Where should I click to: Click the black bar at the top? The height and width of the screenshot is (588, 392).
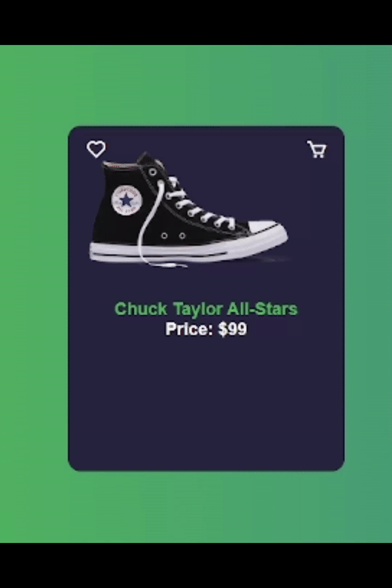(x=196, y=22)
